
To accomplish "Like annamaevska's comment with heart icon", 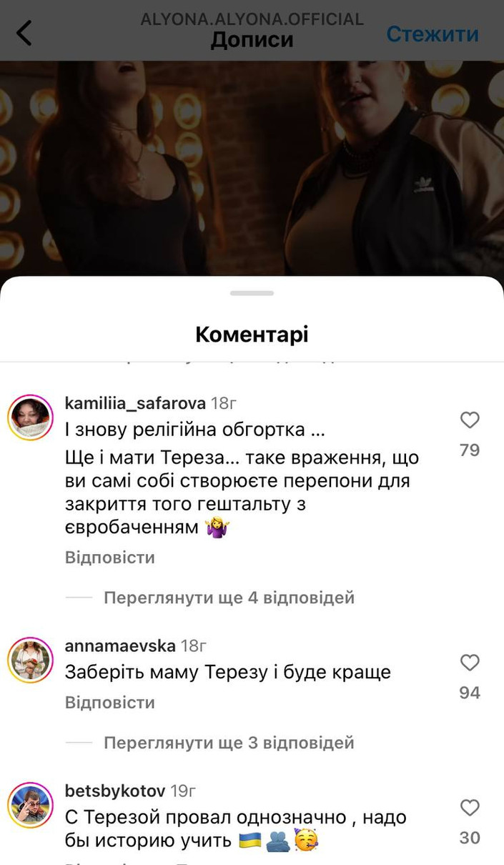I will pos(470,663).
